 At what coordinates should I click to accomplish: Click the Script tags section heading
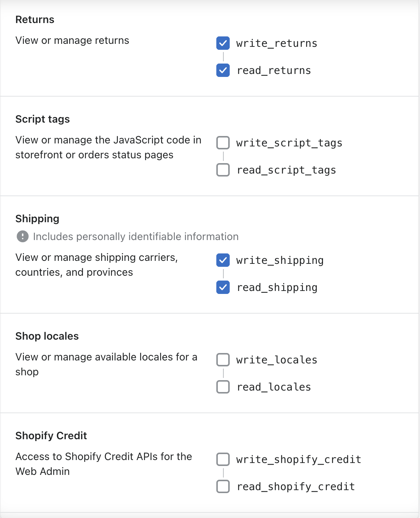point(43,119)
